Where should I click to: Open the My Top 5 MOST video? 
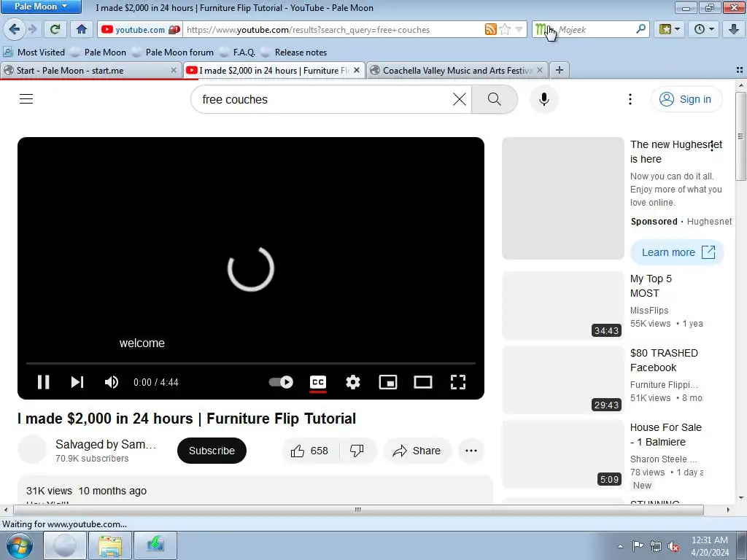point(651,286)
